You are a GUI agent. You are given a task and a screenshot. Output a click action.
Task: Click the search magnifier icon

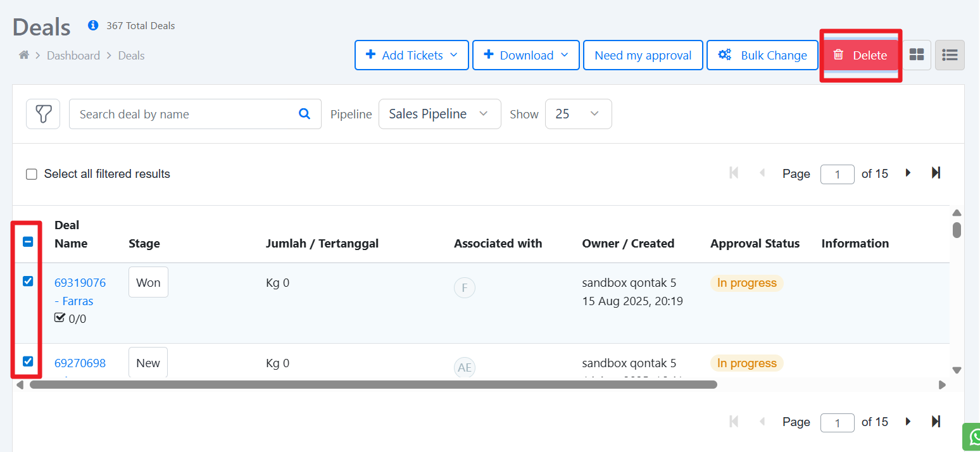point(305,114)
